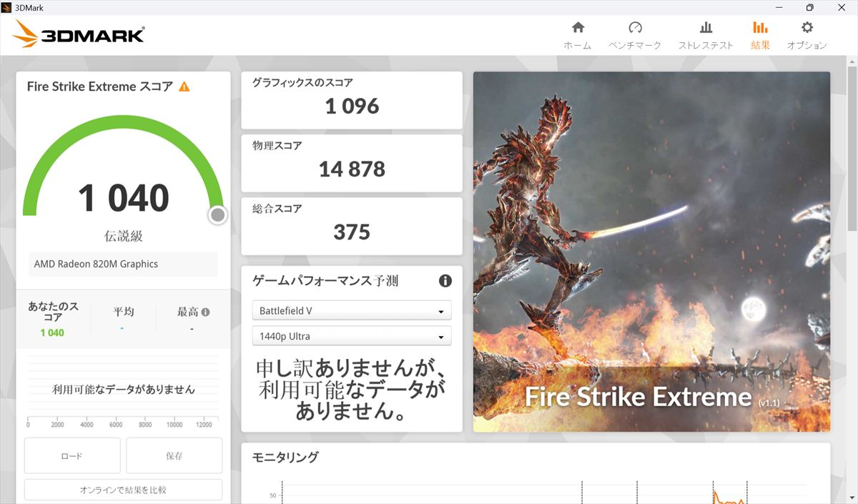Screen dimensions: 858x504
Task: Click オンラインで結果を比較 button
Action: pyautogui.click(x=123, y=490)
